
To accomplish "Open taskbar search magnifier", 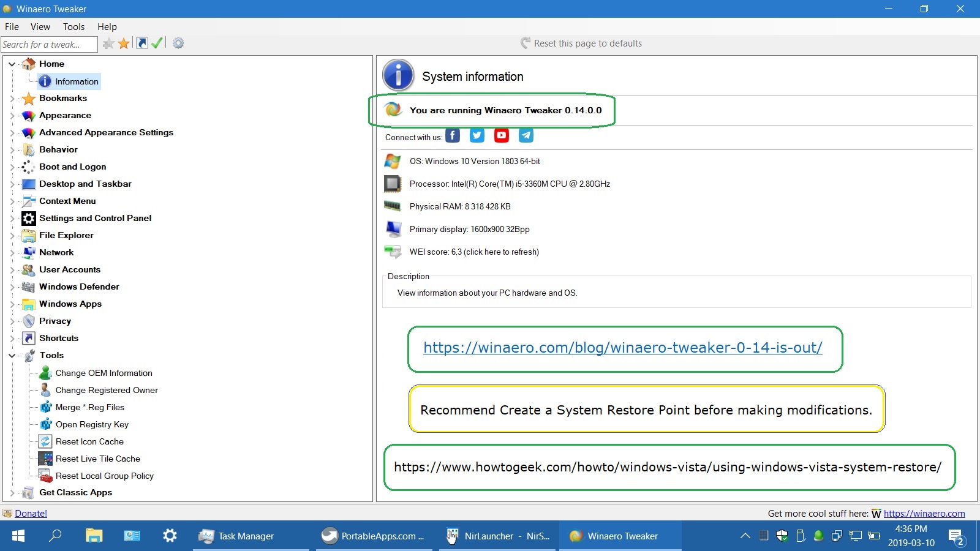I will click(56, 536).
